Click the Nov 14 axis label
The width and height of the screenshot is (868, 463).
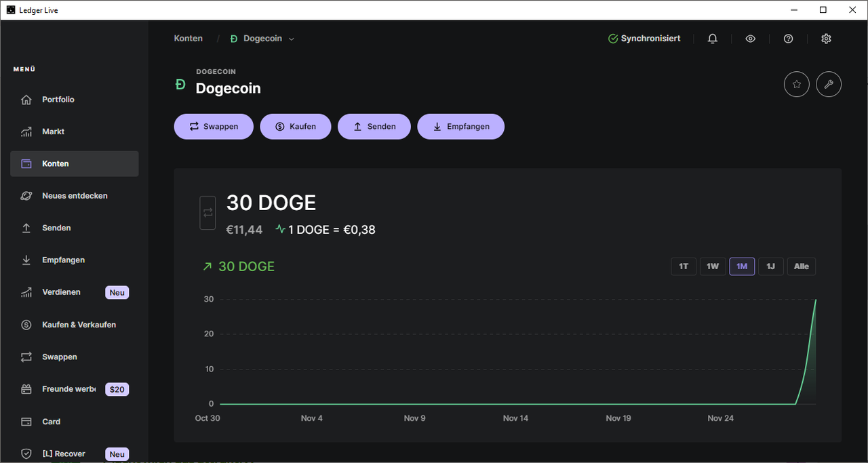(515, 418)
